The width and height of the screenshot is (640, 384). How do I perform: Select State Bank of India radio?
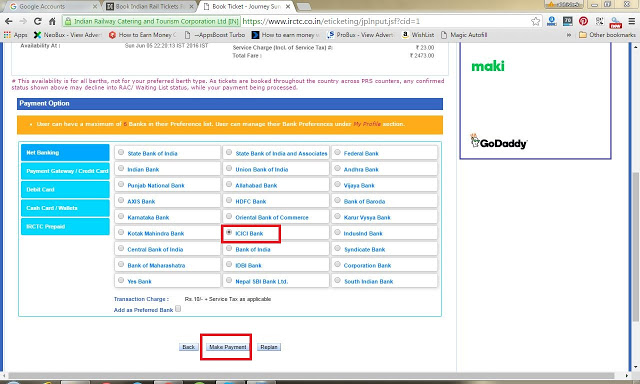[121, 152]
